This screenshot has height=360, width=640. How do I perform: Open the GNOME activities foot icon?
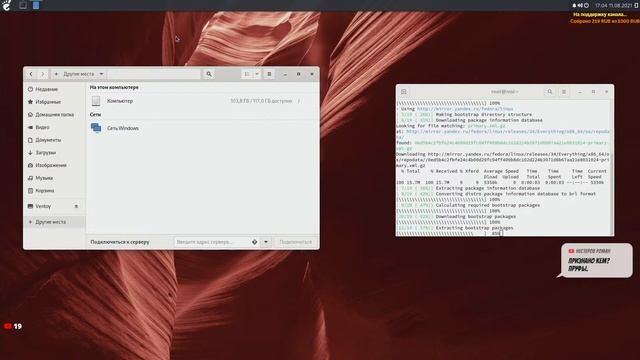(7, 5)
